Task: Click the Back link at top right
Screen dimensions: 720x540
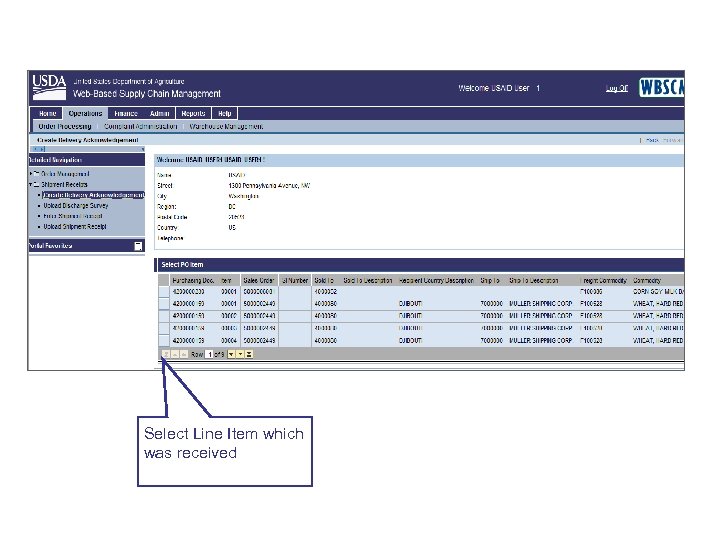Action: pos(652,140)
